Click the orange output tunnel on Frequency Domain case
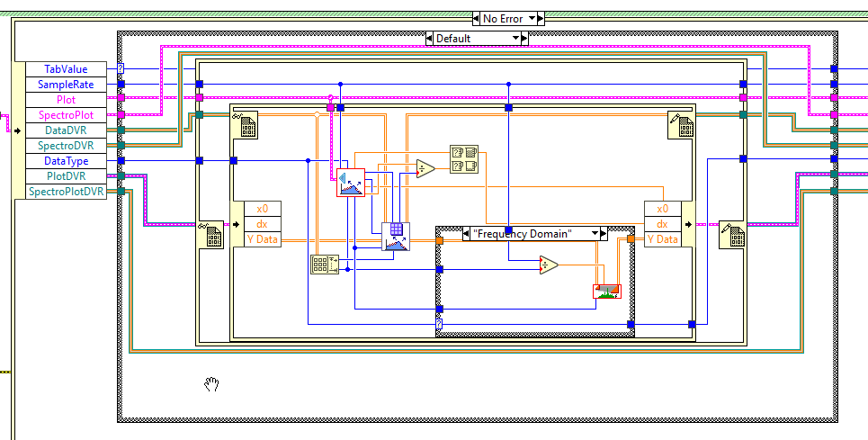This screenshot has width=868, height=440. pyautogui.click(x=631, y=238)
